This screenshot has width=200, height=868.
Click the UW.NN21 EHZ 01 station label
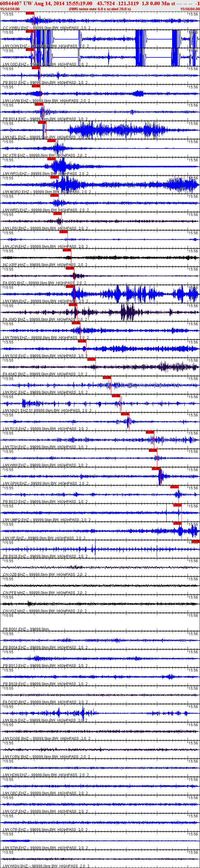tap(47, 410)
